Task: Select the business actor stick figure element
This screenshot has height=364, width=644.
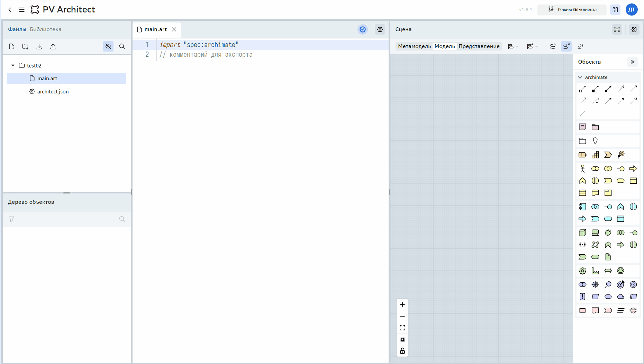Action: 583,169
